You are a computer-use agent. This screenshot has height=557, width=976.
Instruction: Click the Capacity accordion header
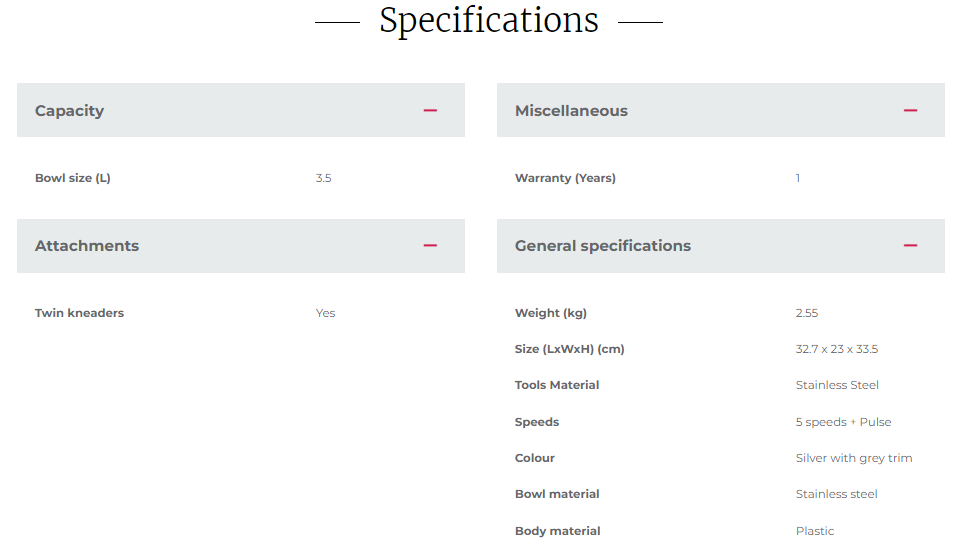click(x=241, y=110)
